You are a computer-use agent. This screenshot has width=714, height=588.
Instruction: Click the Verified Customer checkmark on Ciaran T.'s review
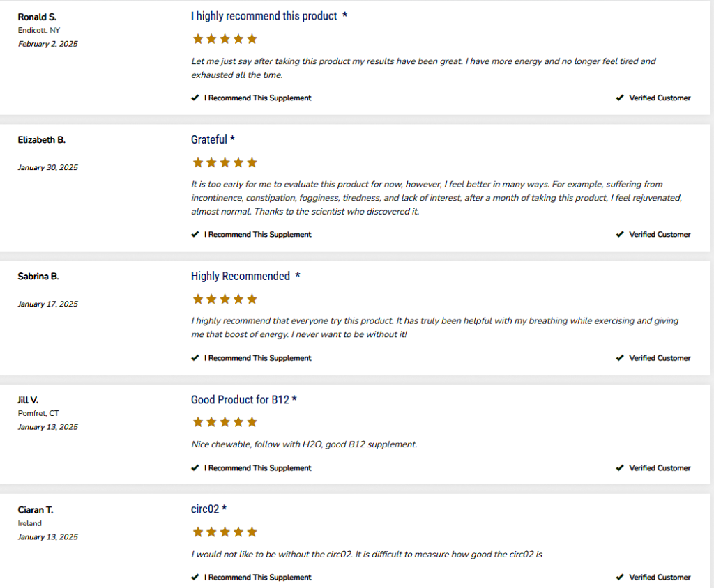(620, 577)
